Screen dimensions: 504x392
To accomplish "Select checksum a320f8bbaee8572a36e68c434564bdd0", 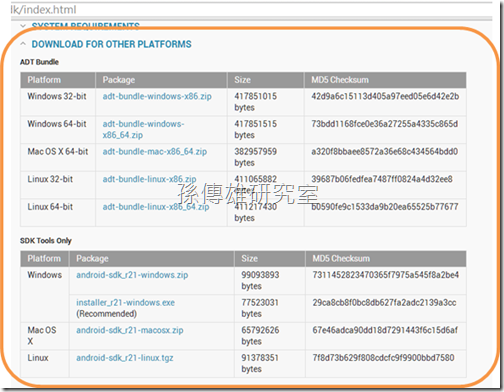I will click(384, 152).
